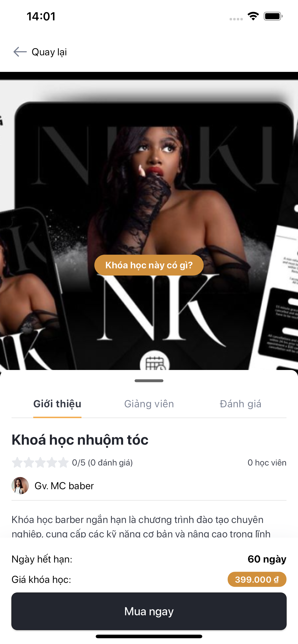
Task: Open the Khóa học này có gì? button
Action: 149,265
